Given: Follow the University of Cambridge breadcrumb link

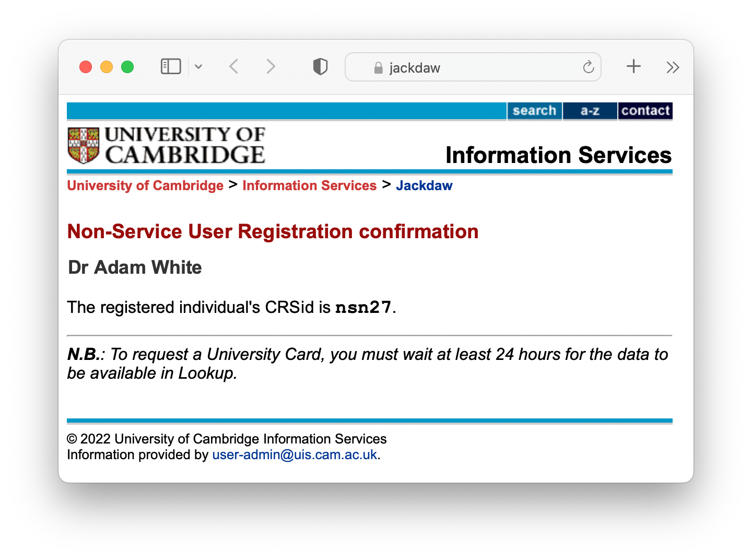Looking at the screenshot, I should point(145,185).
